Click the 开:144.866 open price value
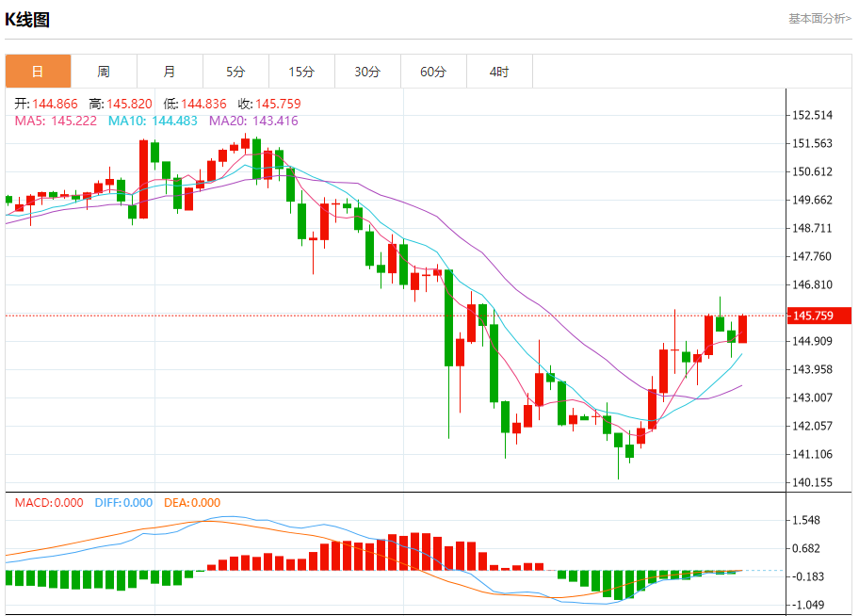Image resolution: width=859 pixels, height=616 pixels. pos(46,104)
